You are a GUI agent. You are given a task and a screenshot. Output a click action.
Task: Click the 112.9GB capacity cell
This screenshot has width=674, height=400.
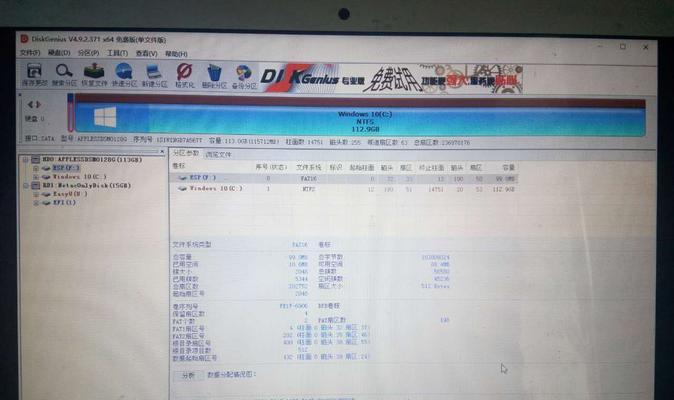click(503, 189)
